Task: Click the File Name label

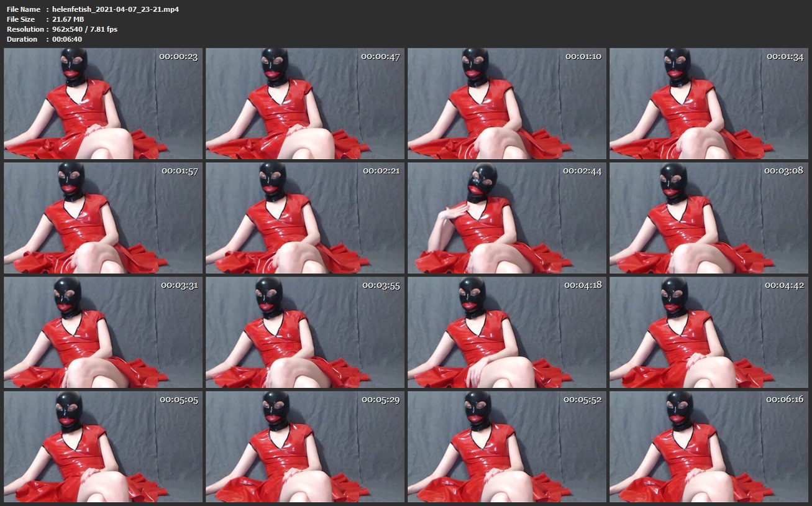Action: point(24,9)
